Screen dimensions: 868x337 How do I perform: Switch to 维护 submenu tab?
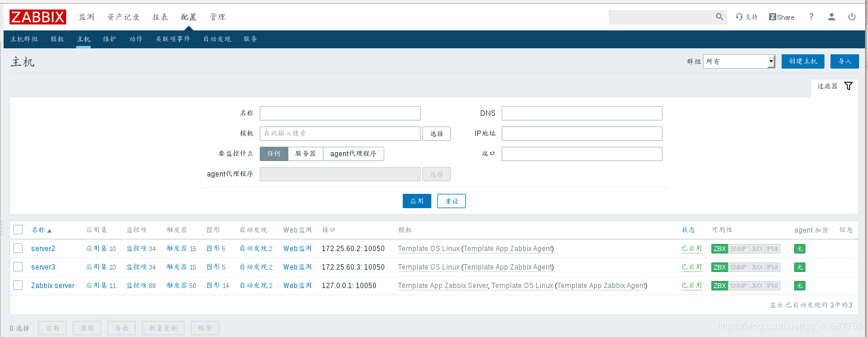click(110, 39)
